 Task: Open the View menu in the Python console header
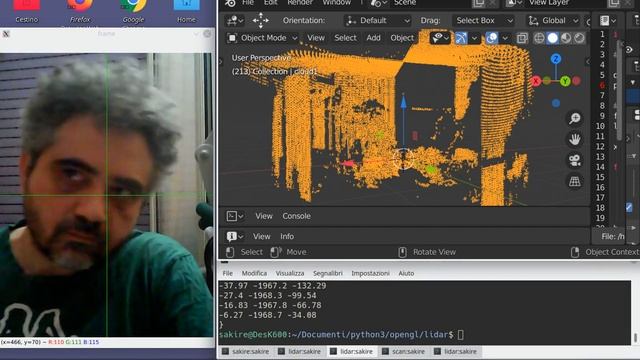pyautogui.click(x=264, y=216)
